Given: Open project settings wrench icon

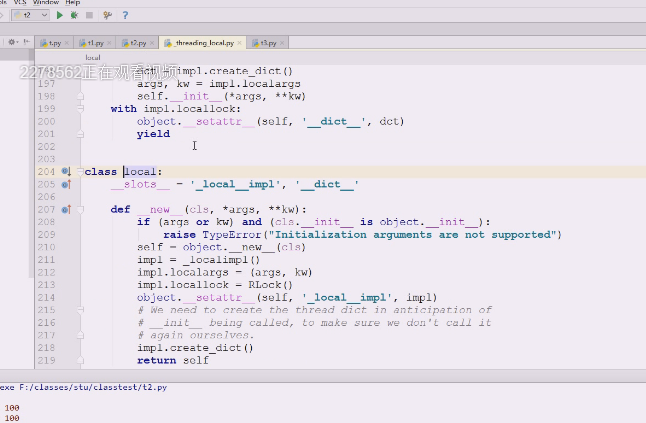Looking at the screenshot, I should coord(108,15).
